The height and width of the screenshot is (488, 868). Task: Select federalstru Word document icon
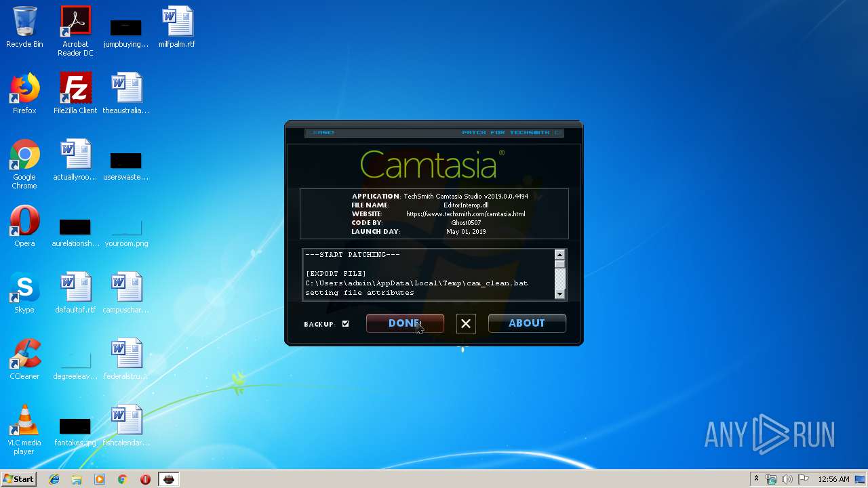pos(125,359)
